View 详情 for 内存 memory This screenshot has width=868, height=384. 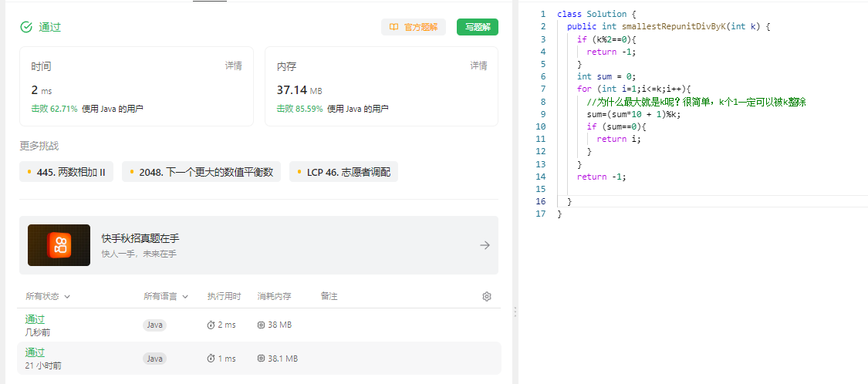[x=479, y=66]
